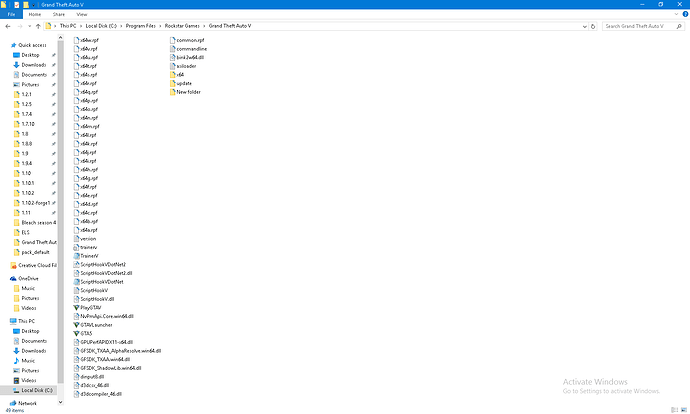Open Network in navigation pane
This screenshot has height=414, width=690.
(x=23, y=403)
